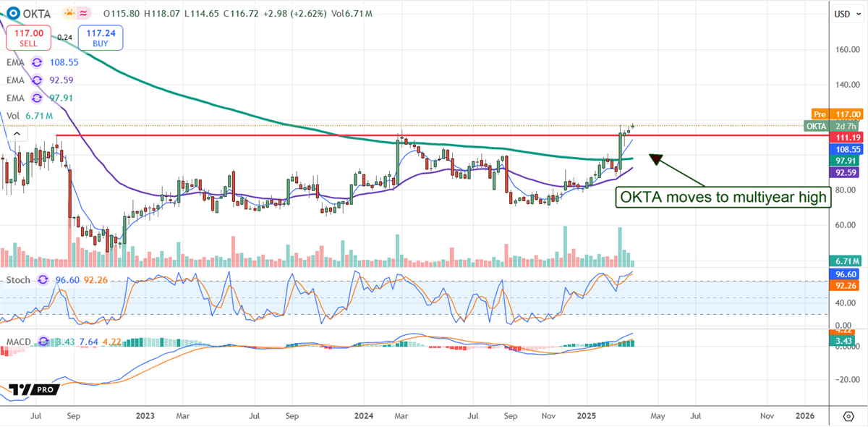Click the pink approximately-equal data status icon
The image size is (868, 427).
85,13
